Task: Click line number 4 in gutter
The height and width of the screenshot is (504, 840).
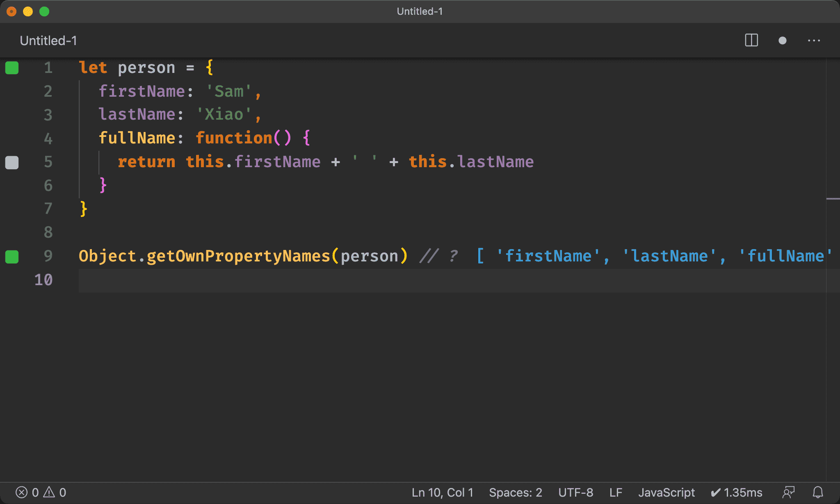Action: point(48,138)
